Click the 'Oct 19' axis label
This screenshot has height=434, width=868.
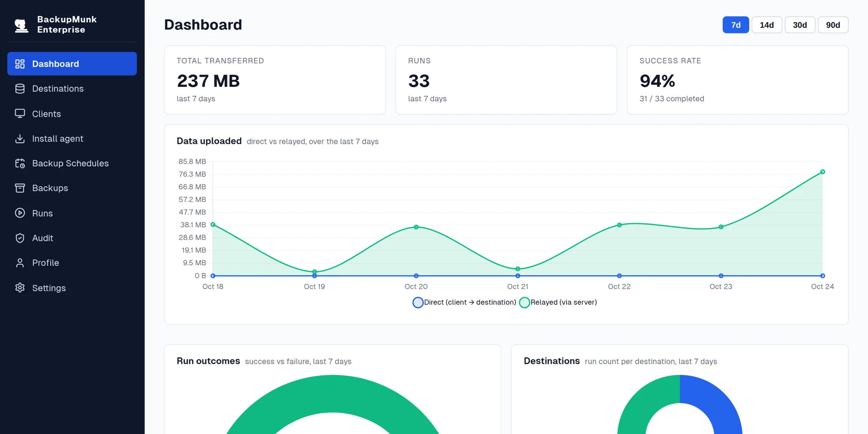pos(314,287)
